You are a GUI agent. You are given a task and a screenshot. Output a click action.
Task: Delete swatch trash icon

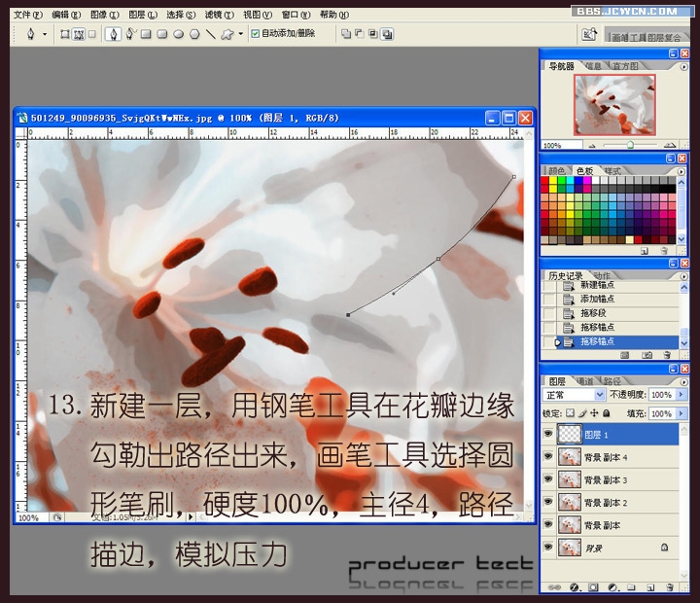pyautogui.click(x=664, y=251)
